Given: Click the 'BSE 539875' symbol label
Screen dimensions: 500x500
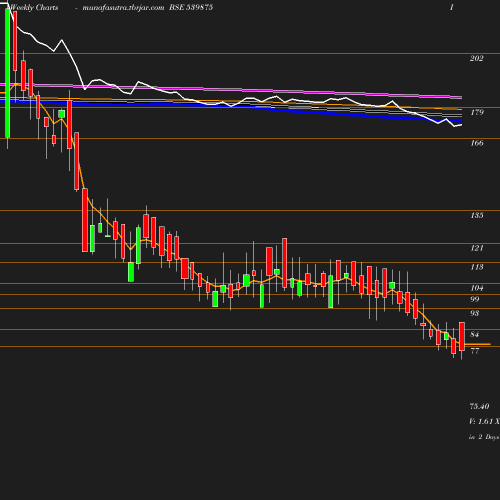Looking at the screenshot, I should [191, 7].
